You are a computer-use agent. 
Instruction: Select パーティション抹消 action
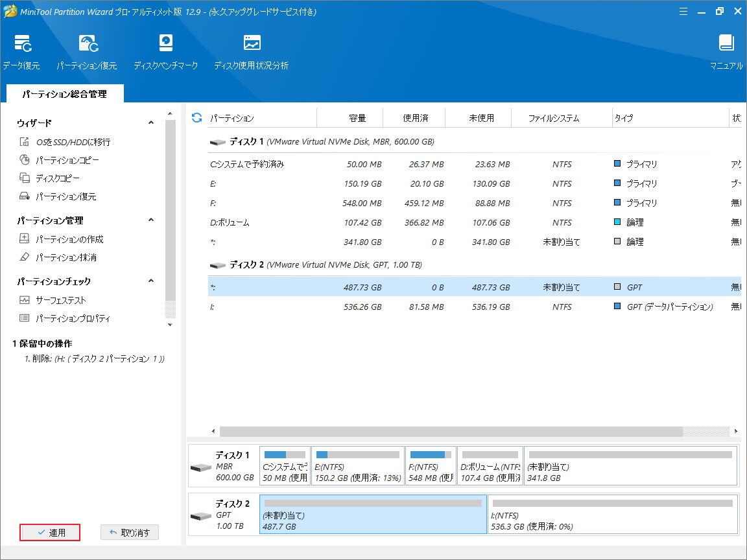[58, 257]
